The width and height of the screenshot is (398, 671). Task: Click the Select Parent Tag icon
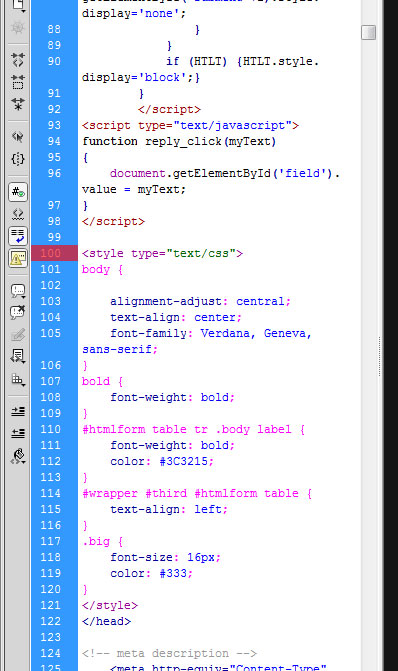pos(18,137)
